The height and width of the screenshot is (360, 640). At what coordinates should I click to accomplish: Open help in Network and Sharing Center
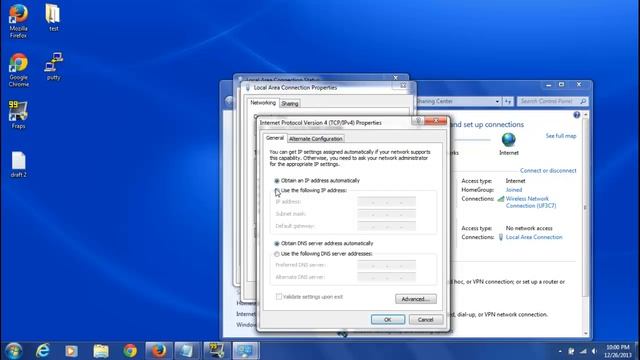pyautogui.click(x=576, y=115)
